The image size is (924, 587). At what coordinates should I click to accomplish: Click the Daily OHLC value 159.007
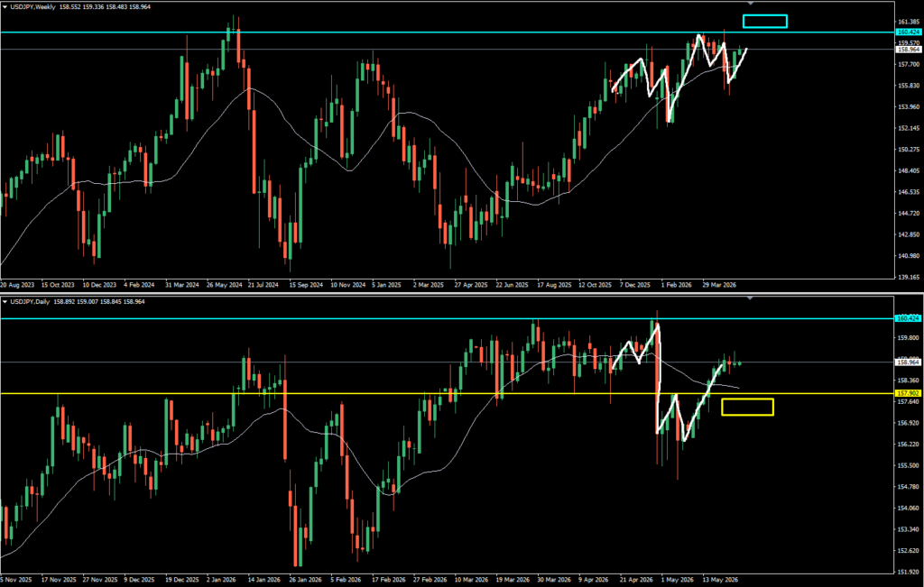86,301
